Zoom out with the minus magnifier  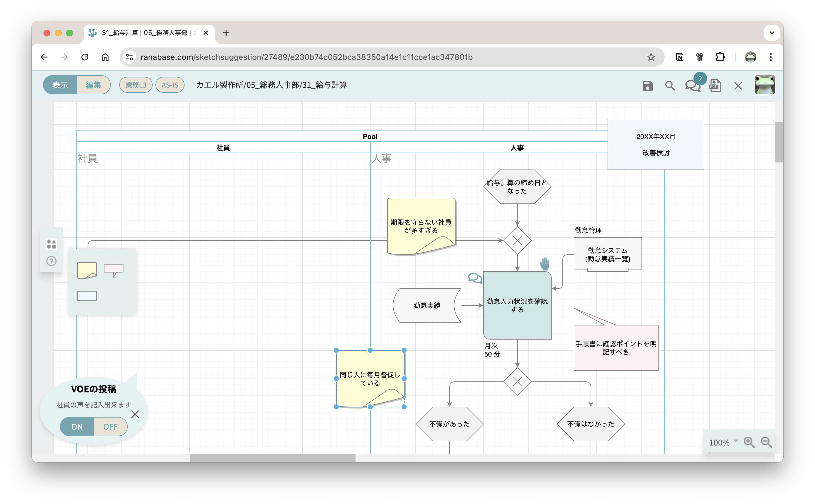766,442
